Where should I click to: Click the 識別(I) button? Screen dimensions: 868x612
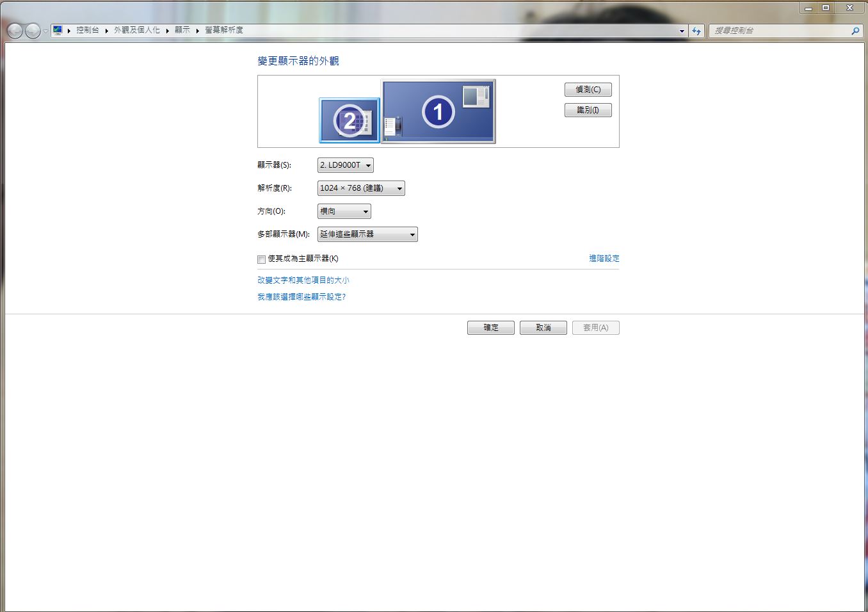point(588,110)
